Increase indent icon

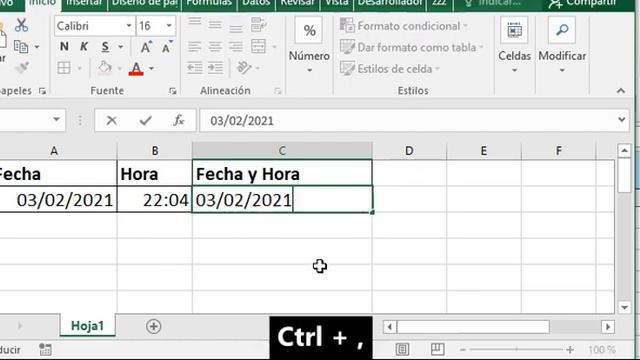[x=215, y=68]
